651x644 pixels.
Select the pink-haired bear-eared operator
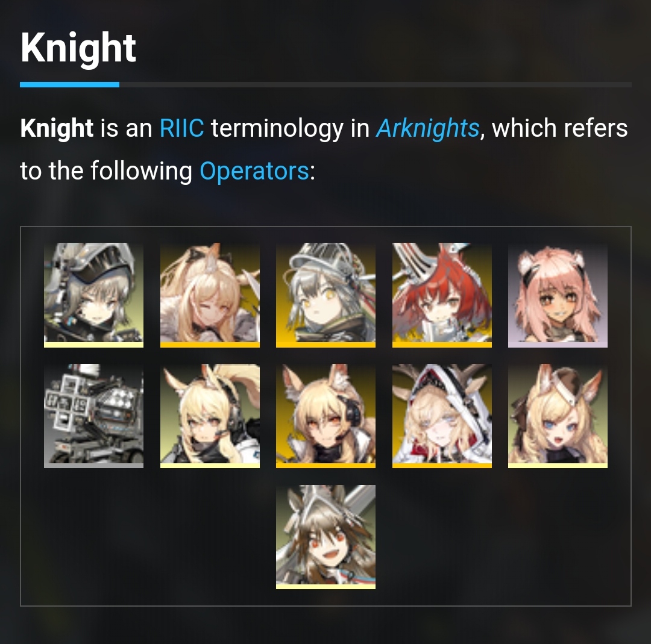pos(558,295)
